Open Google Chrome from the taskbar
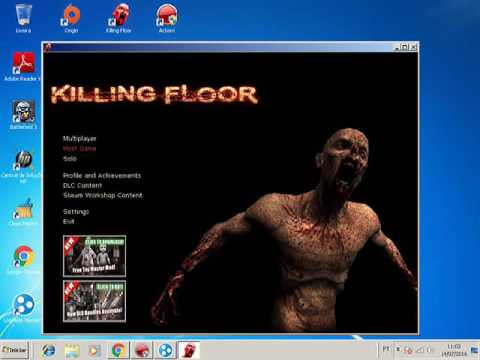This screenshot has height=360, width=480. (118, 350)
